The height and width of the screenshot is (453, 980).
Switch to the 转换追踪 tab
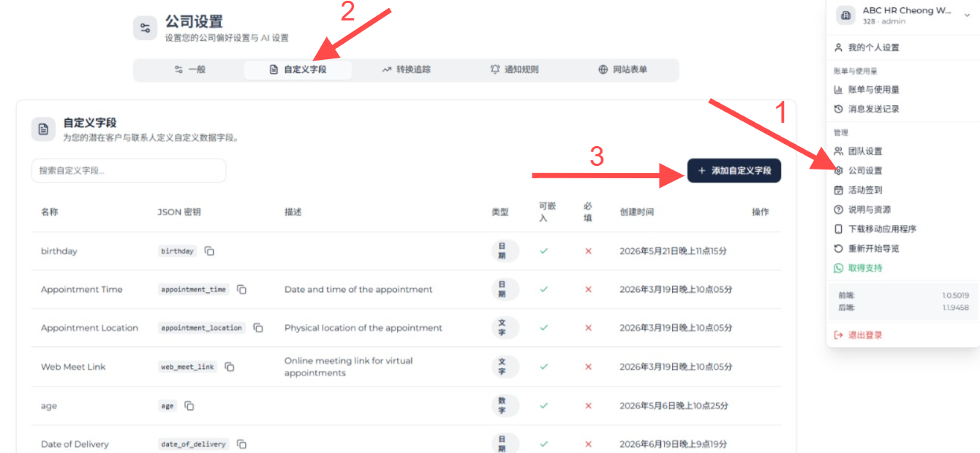pyautogui.click(x=406, y=70)
